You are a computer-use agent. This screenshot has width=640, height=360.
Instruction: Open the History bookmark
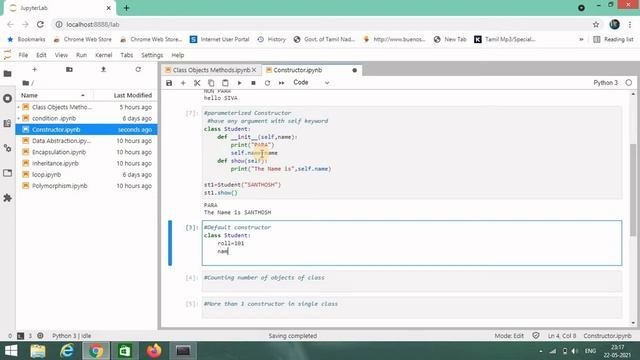pyautogui.click(x=271, y=39)
